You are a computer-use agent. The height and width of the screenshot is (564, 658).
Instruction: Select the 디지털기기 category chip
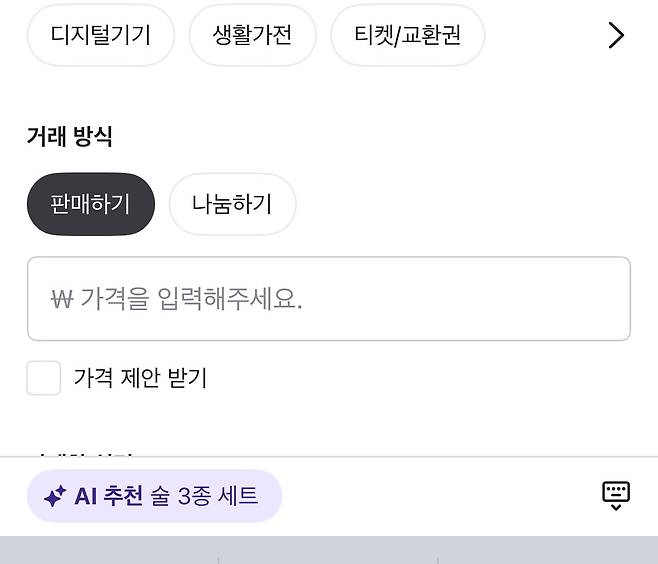click(x=100, y=35)
